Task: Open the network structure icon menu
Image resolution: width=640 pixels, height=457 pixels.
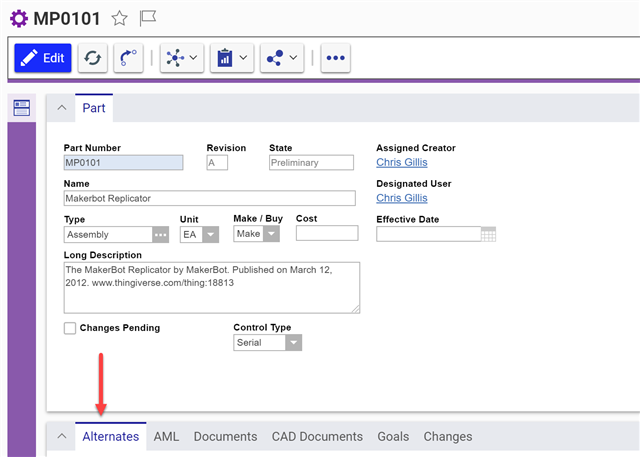Action: 181,58
